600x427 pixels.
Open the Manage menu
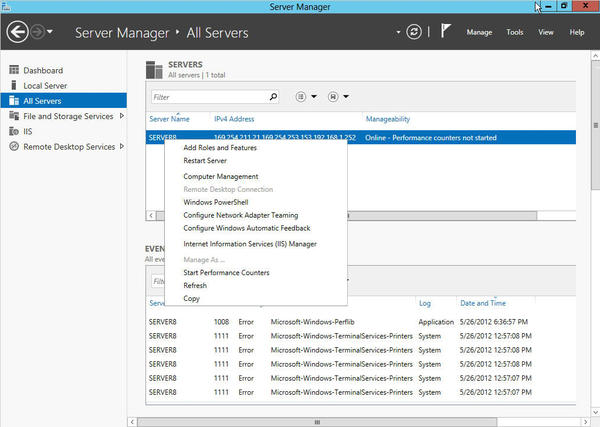click(479, 32)
